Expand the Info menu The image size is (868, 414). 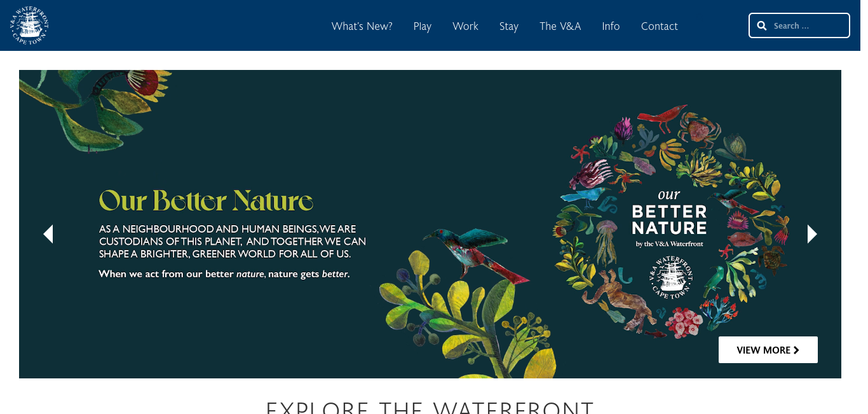coord(611,26)
